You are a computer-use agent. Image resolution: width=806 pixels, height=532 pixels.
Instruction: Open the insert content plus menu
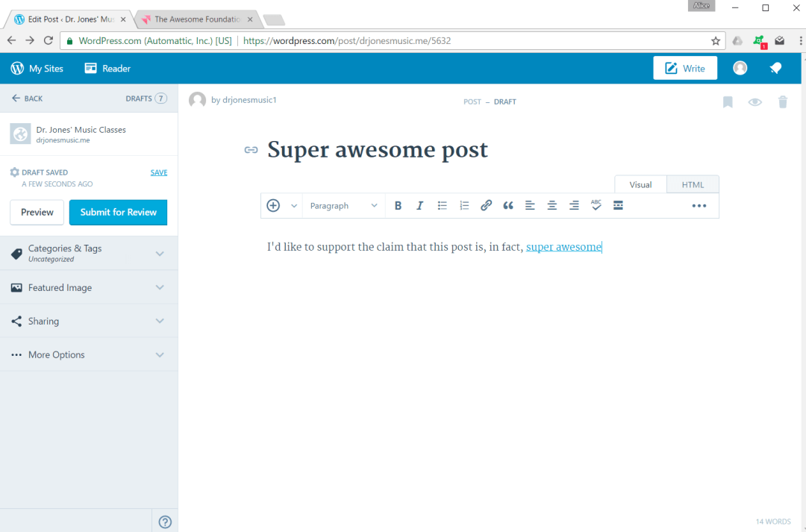click(x=273, y=205)
